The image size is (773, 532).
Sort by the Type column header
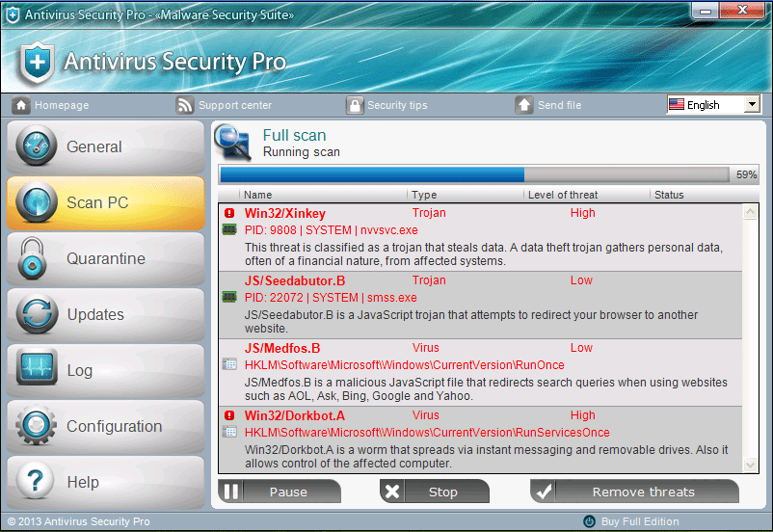pos(424,195)
